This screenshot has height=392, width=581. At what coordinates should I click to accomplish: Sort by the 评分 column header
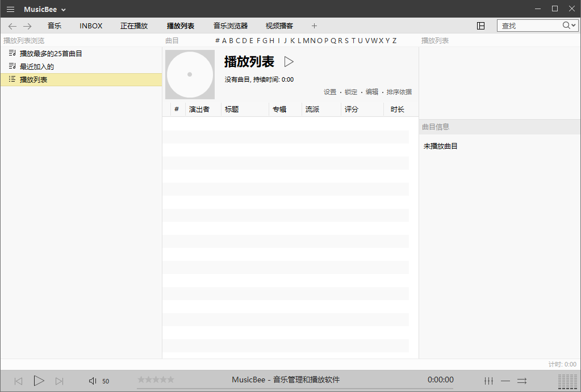coord(362,109)
